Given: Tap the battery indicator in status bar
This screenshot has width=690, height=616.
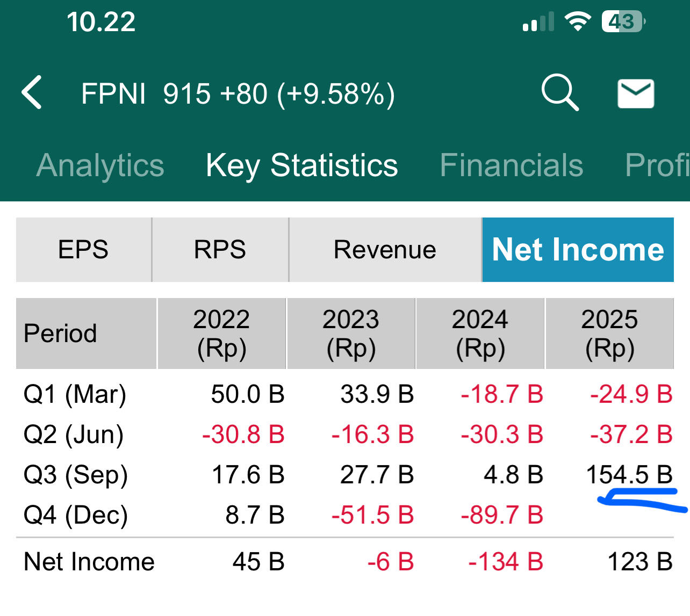Looking at the screenshot, I should click(623, 22).
